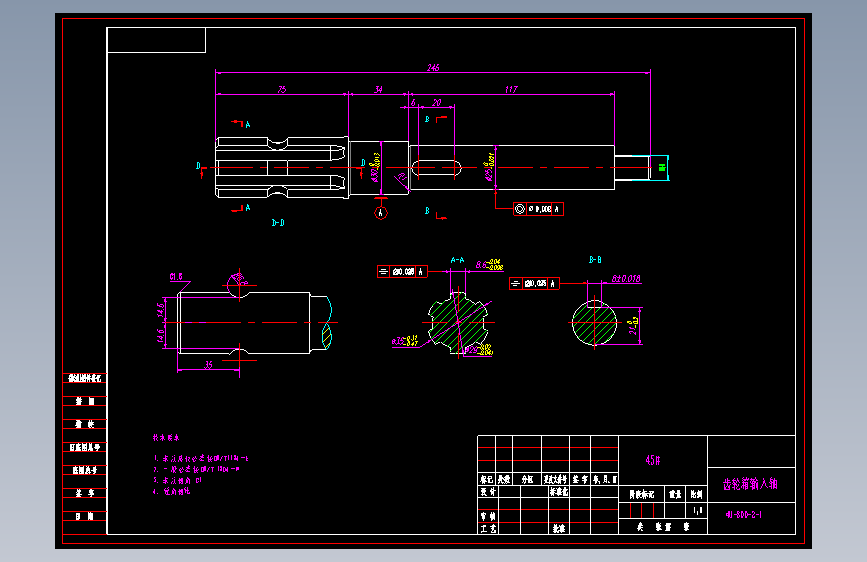
Task: Click the 8±0.018 keyway width dimension
Action: (x=626, y=279)
